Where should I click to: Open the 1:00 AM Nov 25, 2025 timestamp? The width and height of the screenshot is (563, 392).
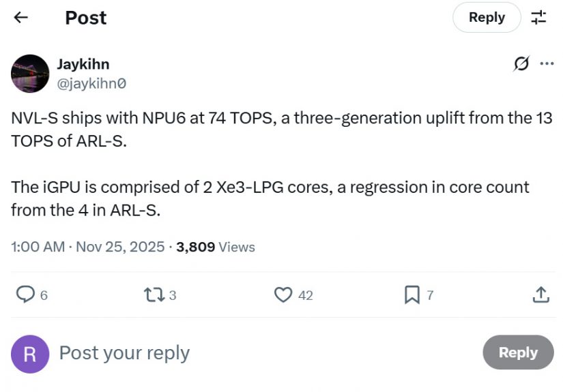click(87, 247)
